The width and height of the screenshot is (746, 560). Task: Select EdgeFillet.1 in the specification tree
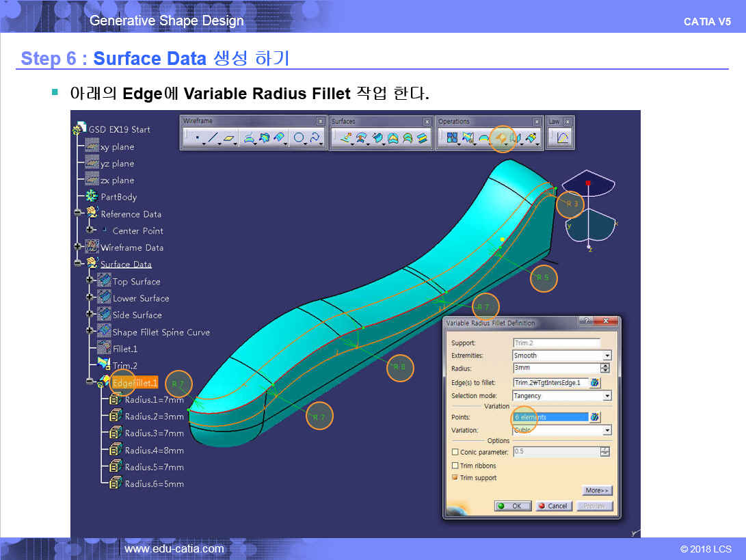135,382
